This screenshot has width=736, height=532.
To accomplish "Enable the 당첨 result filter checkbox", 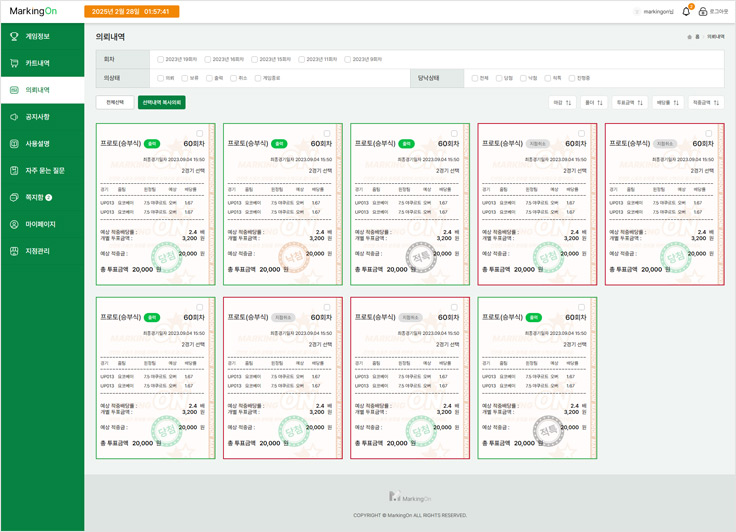I will [x=500, y=78].
